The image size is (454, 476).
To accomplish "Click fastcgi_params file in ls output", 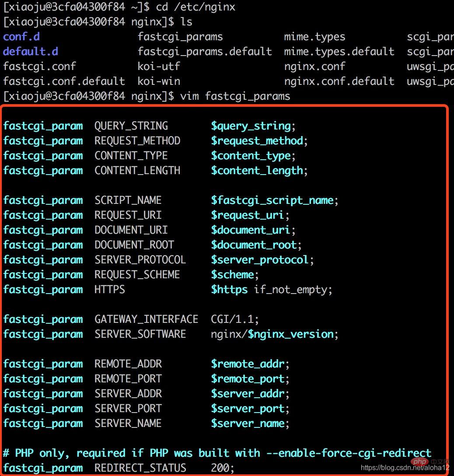I will (x=180, y=37).
